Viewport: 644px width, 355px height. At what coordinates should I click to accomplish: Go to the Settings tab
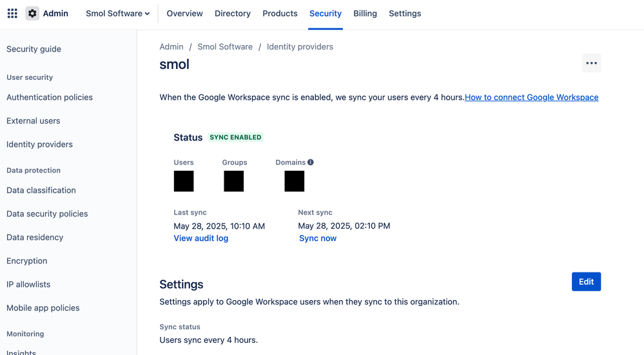(x=405, y=14)
